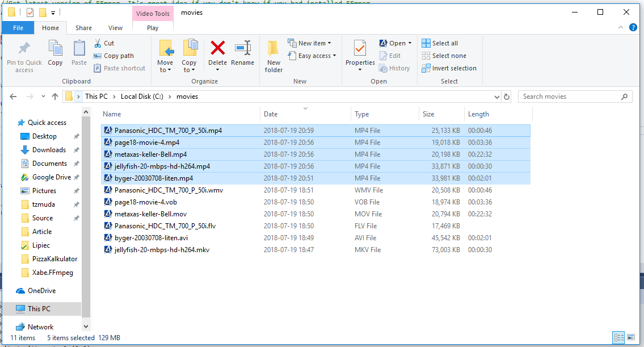Viewport: 644px width, 347px height.
Task: Click Local Disk (C:) in the address bar
Action: (x=142, y=97)
